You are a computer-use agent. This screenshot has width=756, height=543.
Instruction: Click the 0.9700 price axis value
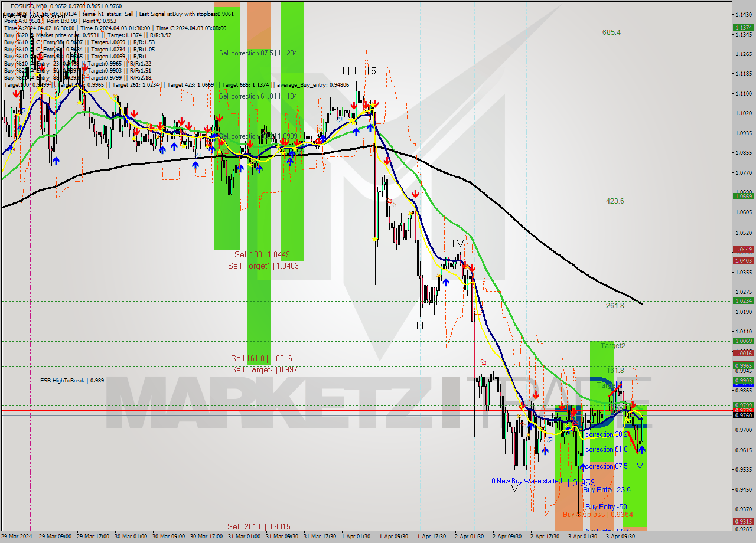(x=743, y=430)
